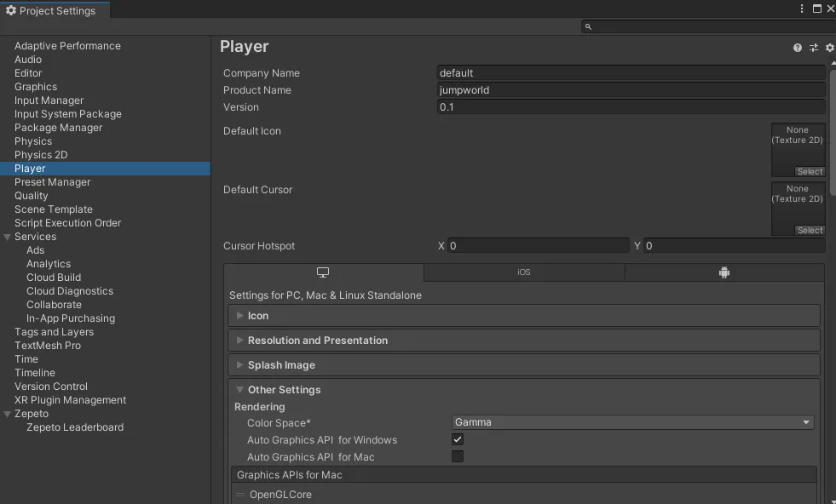
Task: Select Scene Template settings
Action: tap(54, 209)
